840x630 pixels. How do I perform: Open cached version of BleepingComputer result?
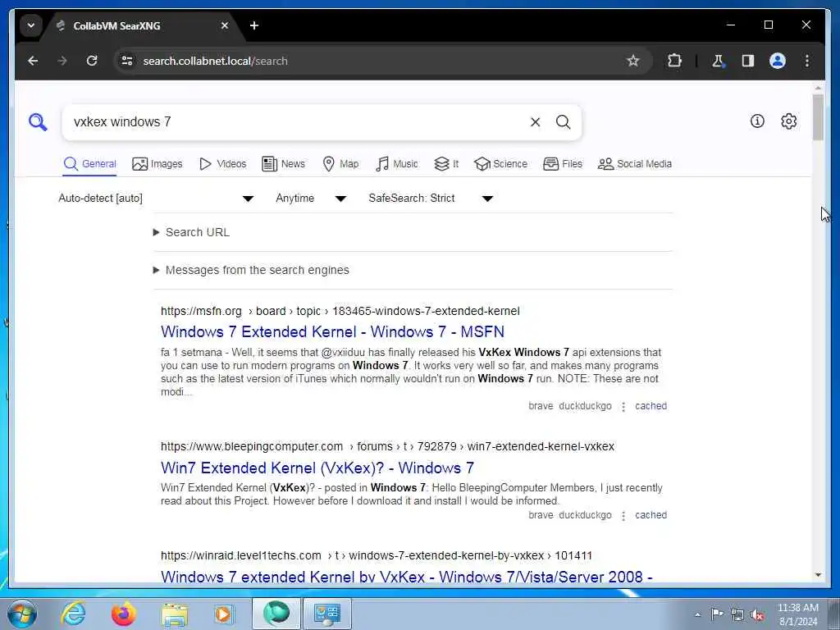pyautogui.click(x=651, y=515)
